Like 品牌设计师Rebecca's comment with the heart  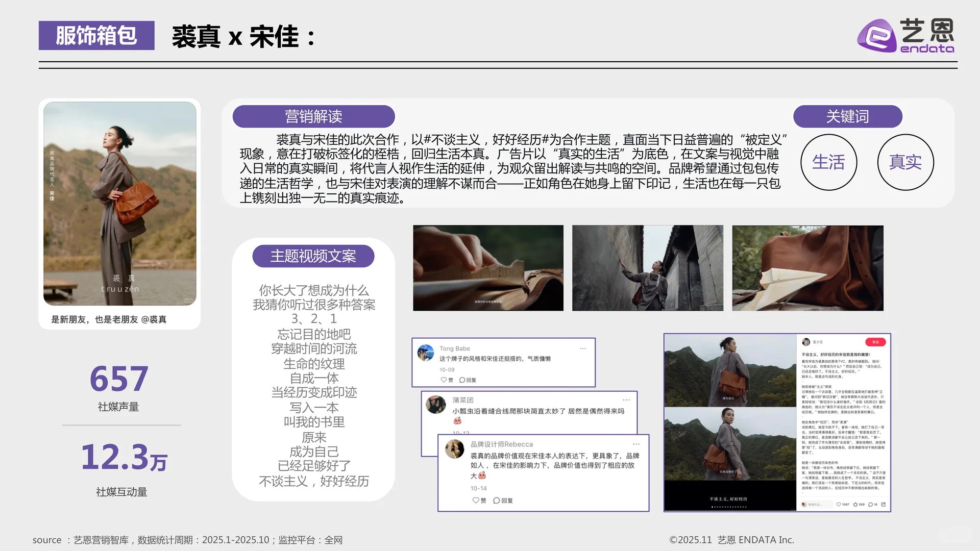(x=476, y=500)
